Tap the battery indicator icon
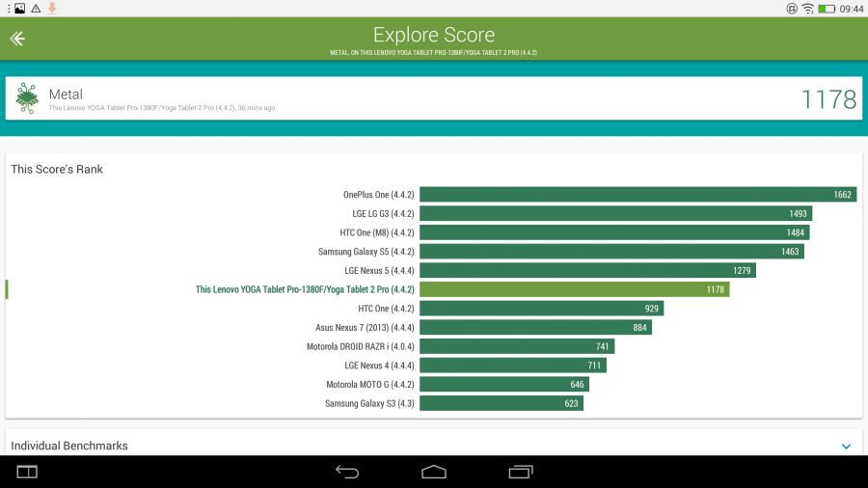The height and width of the screenshot is (488, 868). pos(827,9)
